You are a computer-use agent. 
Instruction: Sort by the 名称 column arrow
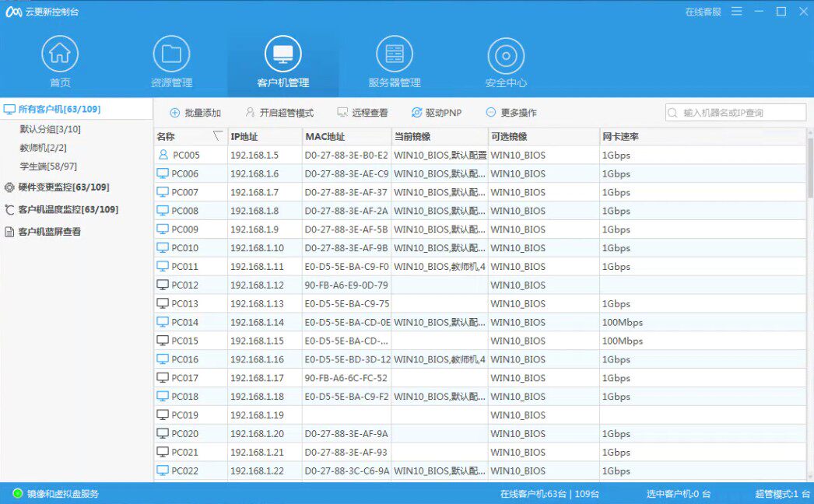[x=218, y=136]
